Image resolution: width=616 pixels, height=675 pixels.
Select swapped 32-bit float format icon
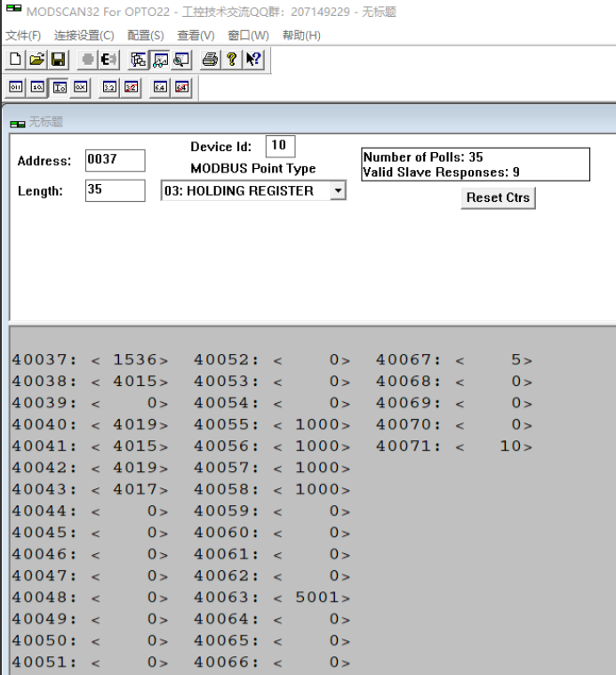pos(131,87)
